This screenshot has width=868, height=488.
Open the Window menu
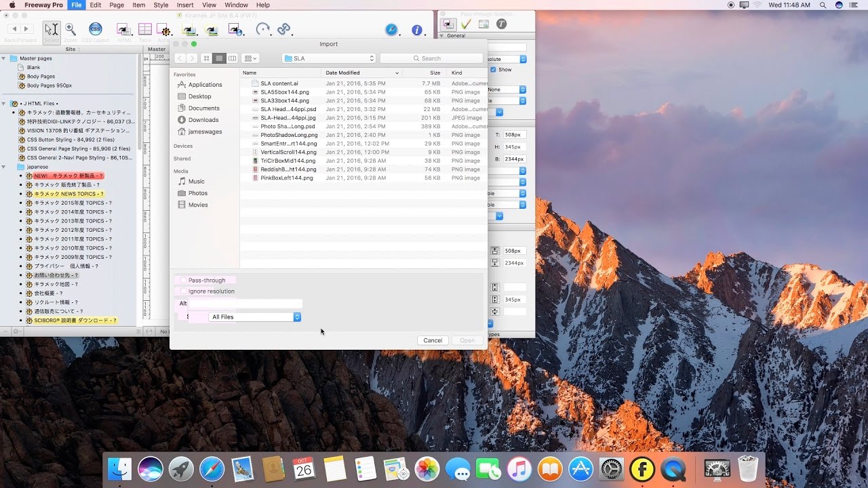[x=237, y=5]
